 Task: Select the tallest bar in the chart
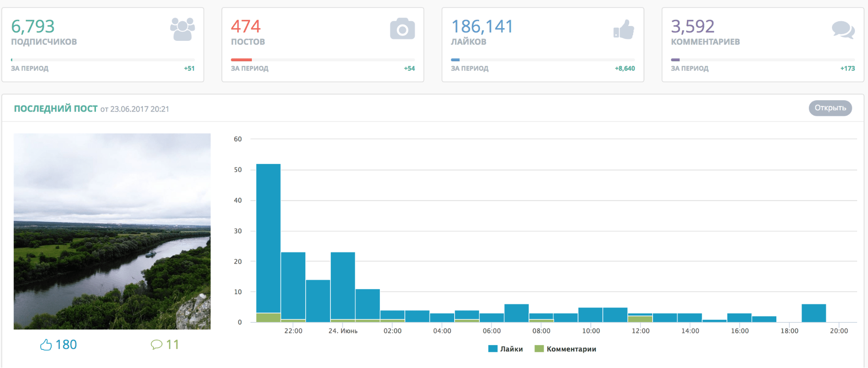point(268,238)
